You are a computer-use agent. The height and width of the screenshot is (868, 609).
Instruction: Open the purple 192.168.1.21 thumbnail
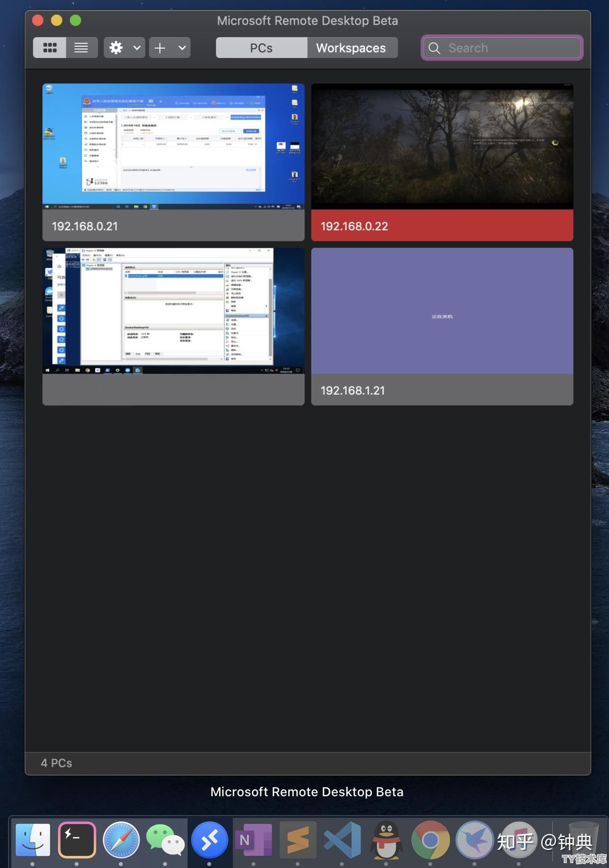[x=442, y=311]
